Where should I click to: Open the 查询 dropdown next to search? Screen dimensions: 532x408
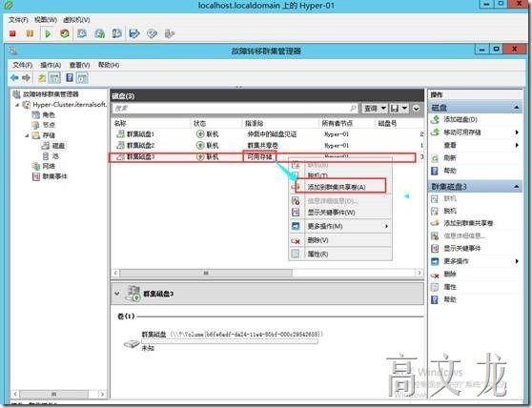tap(375, 108)
